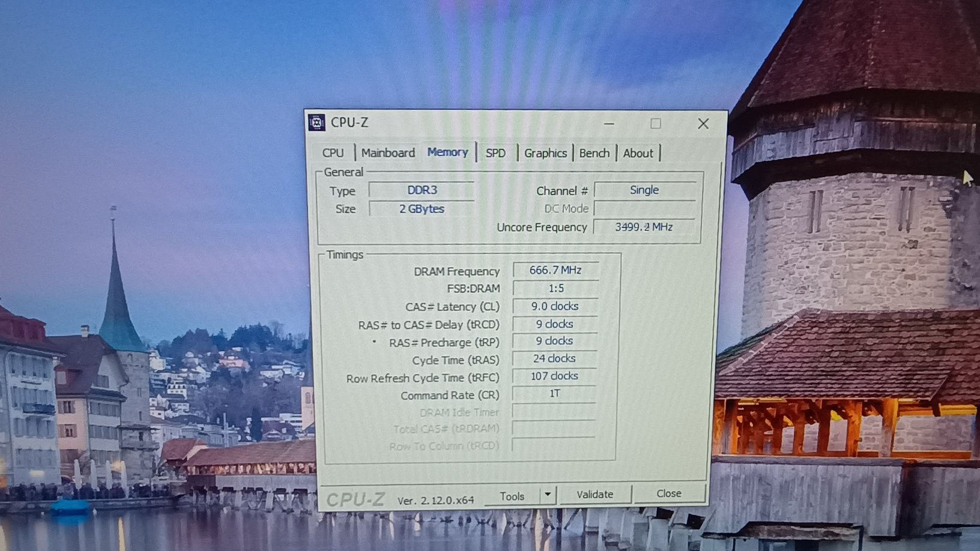Viewport: 980px width, 551px height.
Task: Click the Row Refresh Cycle Time (tRFC) label
Action: (x=423, y=378)
